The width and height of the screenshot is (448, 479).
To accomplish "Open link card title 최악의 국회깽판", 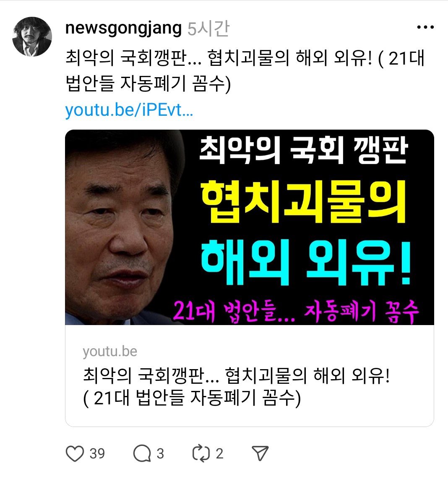I will click(x=236, y=387).
